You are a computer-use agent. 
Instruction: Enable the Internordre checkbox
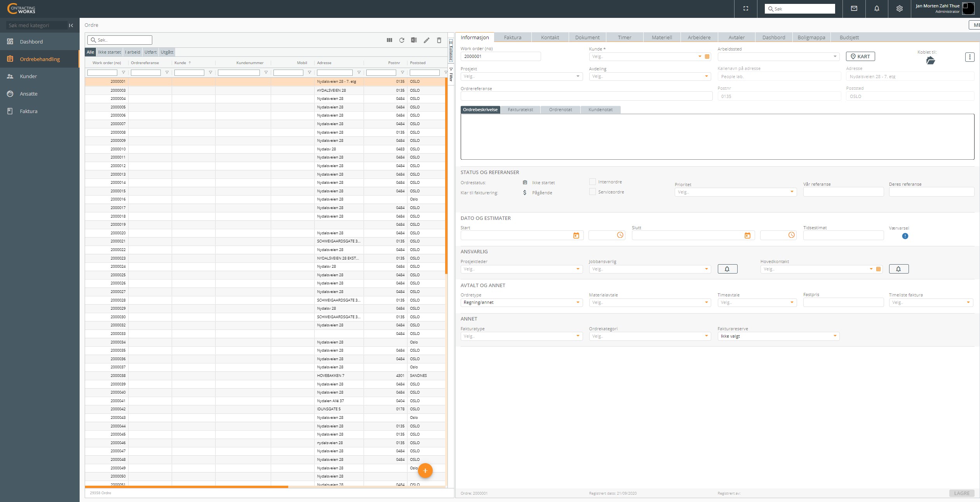[x=592, y=182]
